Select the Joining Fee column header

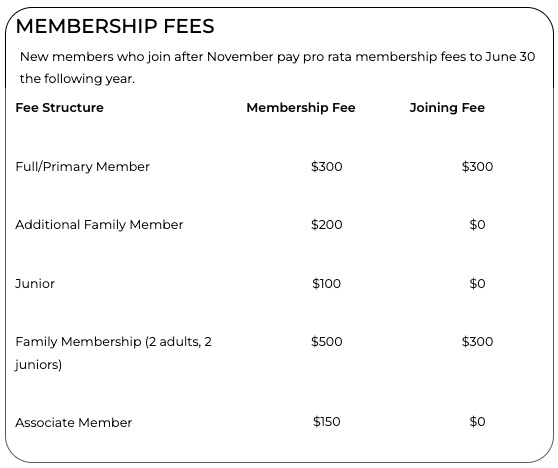pos(447,107)
